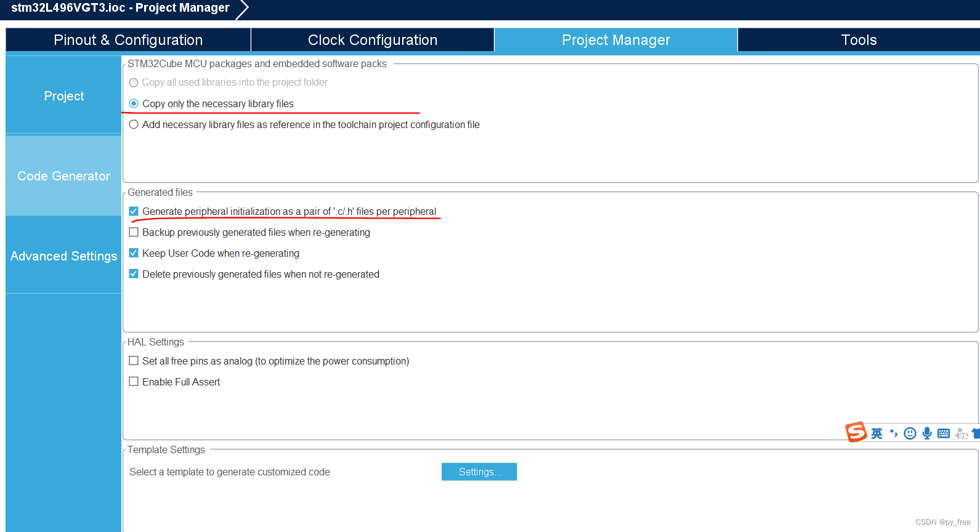This screenshot has height=532, width=980.
Task: Switch to Pinout & Configuration tab
Action: point(128,40)
